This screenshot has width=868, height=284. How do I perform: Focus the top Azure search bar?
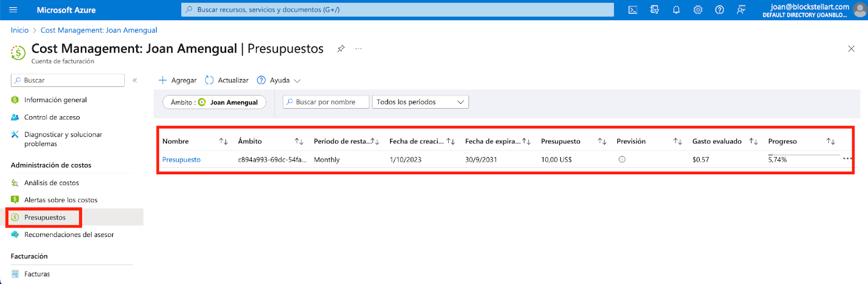pyautogui.click(x=398, y=10)
